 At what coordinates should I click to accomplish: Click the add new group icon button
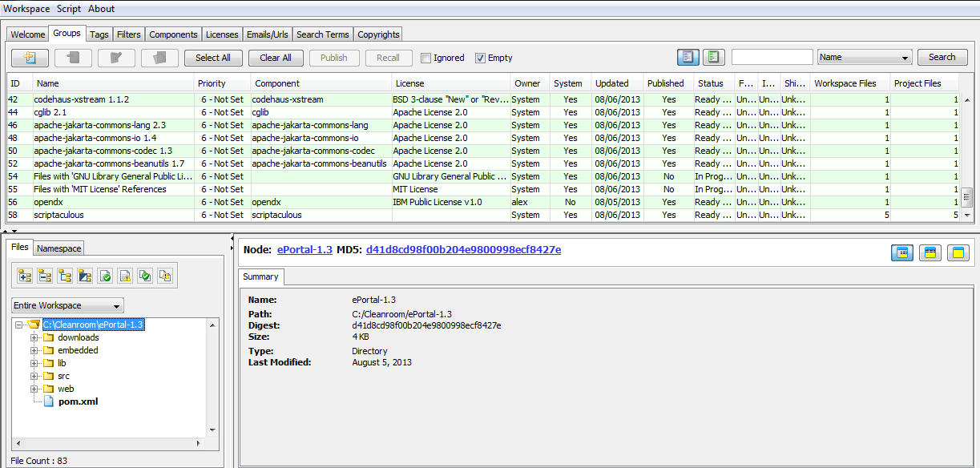30,58
